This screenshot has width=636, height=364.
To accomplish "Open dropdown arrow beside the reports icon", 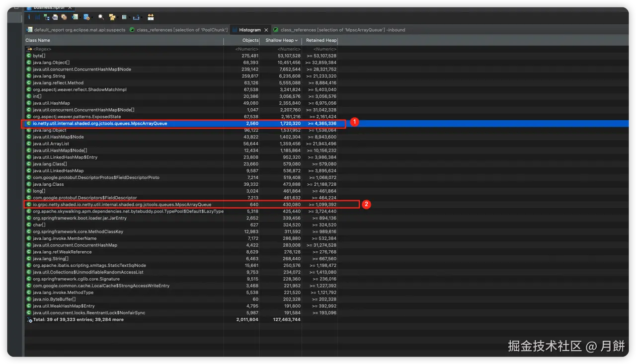I will coord(80,17).
